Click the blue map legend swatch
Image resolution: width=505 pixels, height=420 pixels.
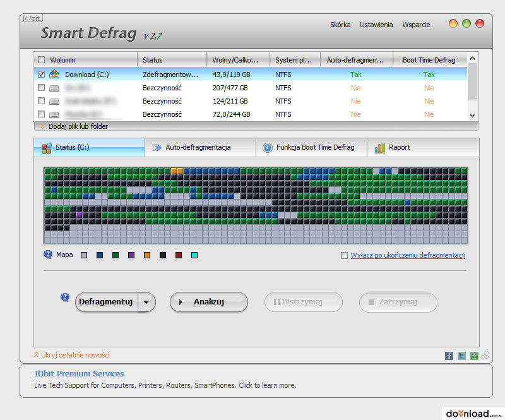pyautogui.click(x=100, y=255)
